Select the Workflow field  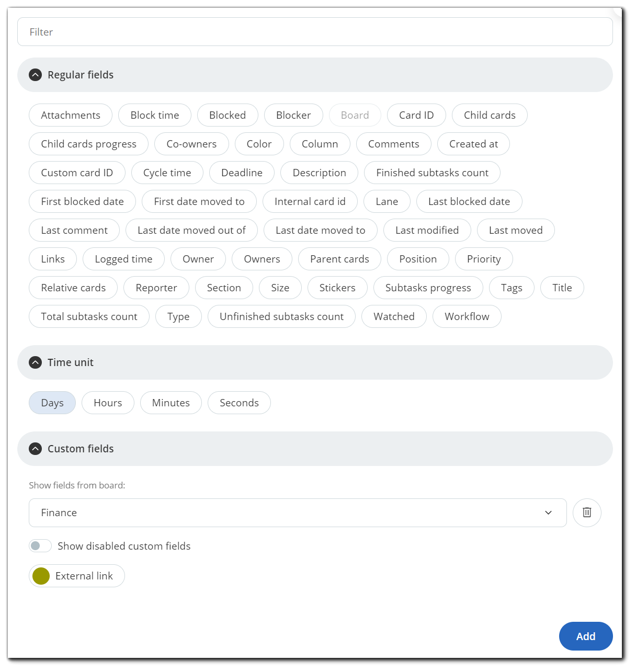[x=467, y=316]
